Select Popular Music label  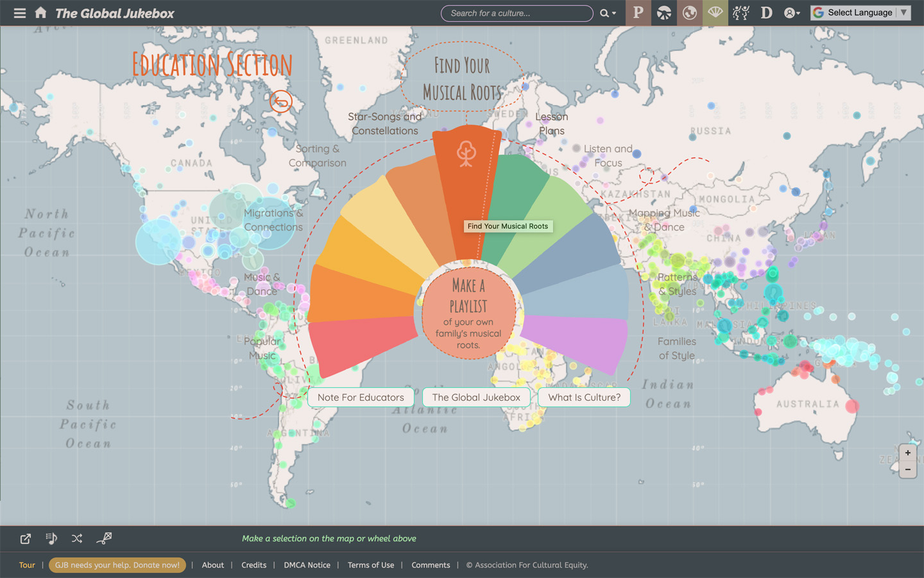(262, 348)
